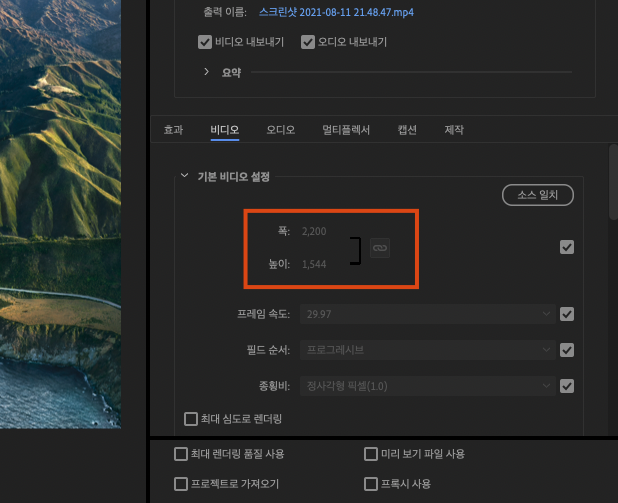Image resolution: width=618 pixels, height=503 pixels.
Task: Uncheck 비디오 내보내기 checkbox
Action: click(205, 42)
